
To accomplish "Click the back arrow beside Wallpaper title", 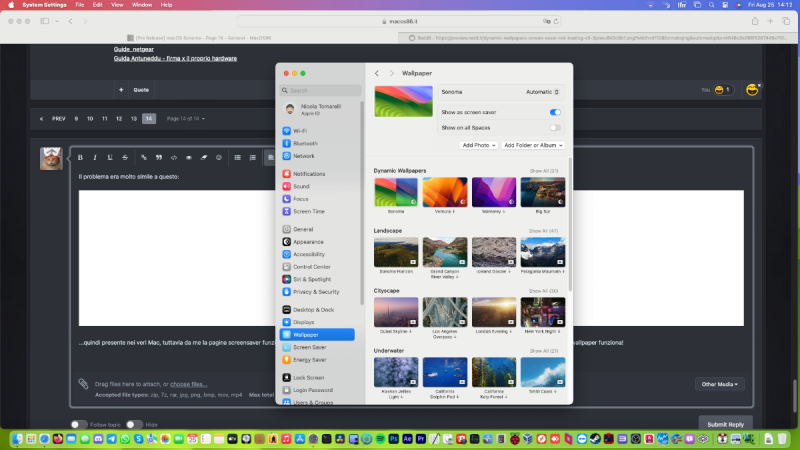I will coord(376,74).
